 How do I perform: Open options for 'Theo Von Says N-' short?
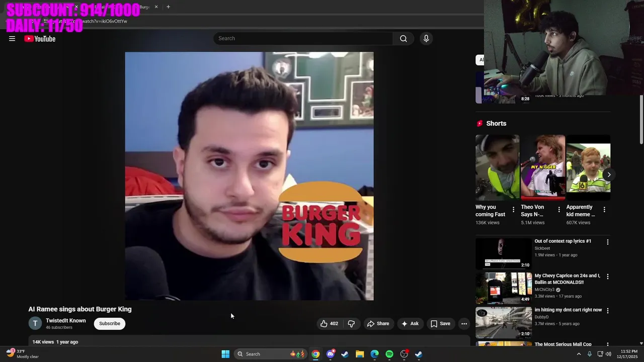tap(559, 209)
